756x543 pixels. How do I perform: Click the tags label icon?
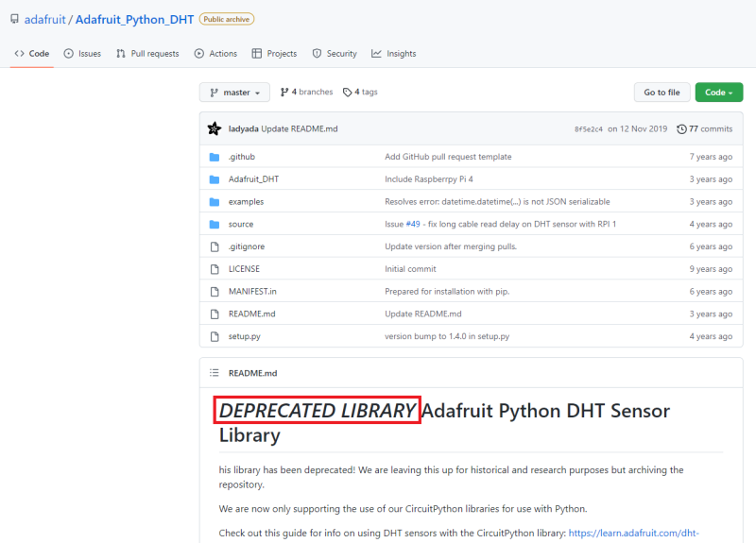(348, 93)
